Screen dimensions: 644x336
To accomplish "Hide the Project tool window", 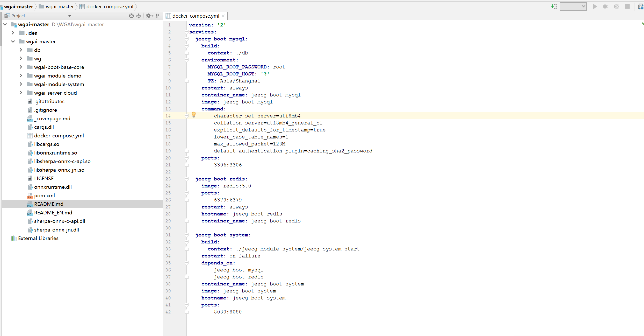I will click(x=158, y=16).
